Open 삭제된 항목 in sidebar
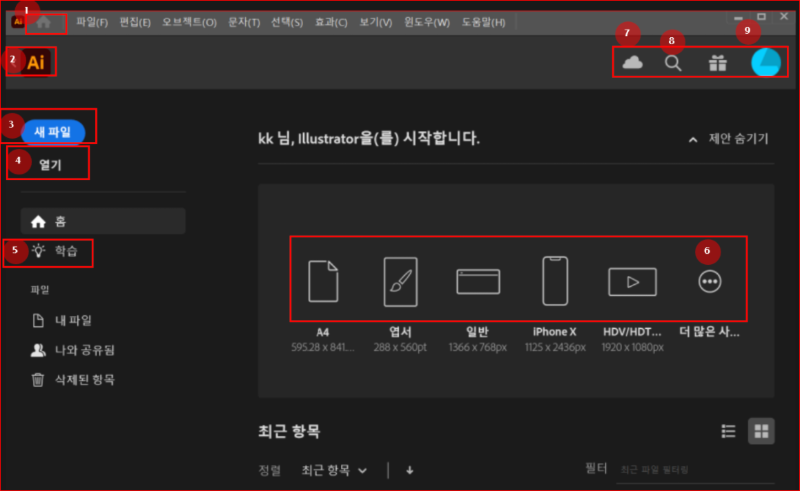Screen dimensions: 800x491 pos(73,380)
